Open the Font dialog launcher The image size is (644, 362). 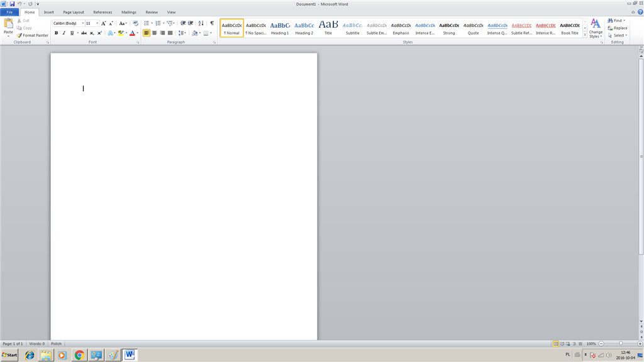tap(138, 42)
